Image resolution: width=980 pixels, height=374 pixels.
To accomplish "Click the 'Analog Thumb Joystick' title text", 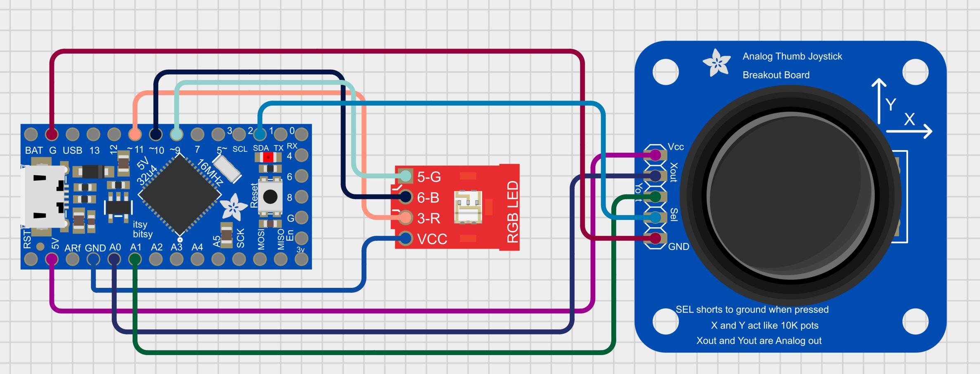I will click(x=792, y=56).
